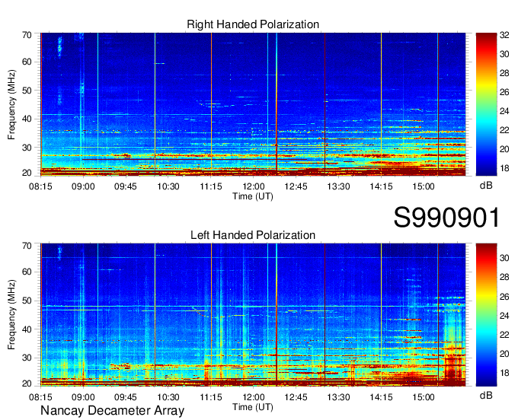Click the 11:15 time tick of Left Handed plot
The image size is (518, 420).
tap(211, 397)
